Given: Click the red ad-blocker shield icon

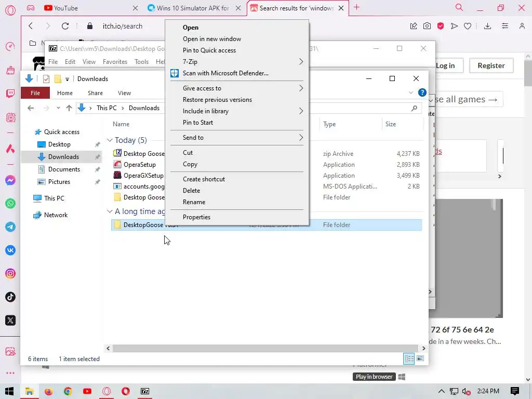Looking at the screenshot, I should click(x=441, y=26).
